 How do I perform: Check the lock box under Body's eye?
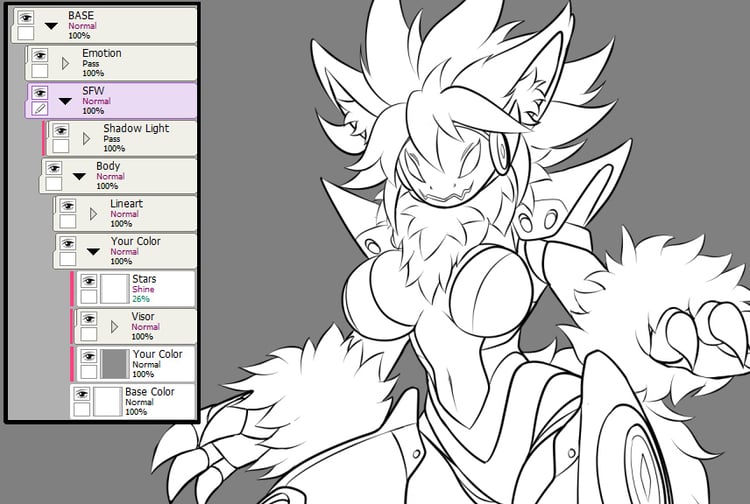pos(54,184)
